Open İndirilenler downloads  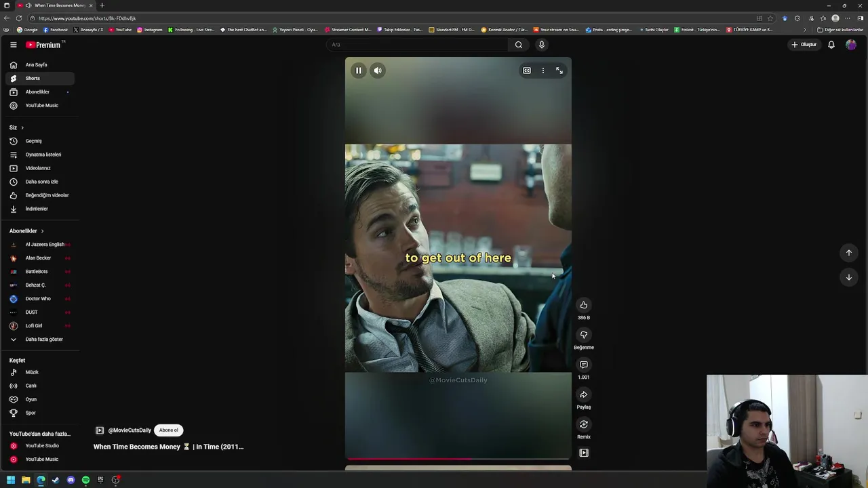click(40, 209)
